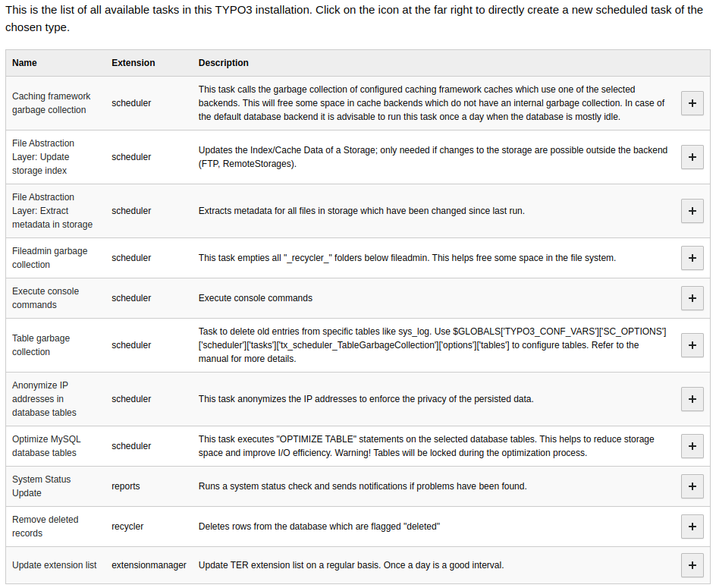Create a Remove deleted records task
Viewport: 716px width, 588px height.
tap(692, 527)
